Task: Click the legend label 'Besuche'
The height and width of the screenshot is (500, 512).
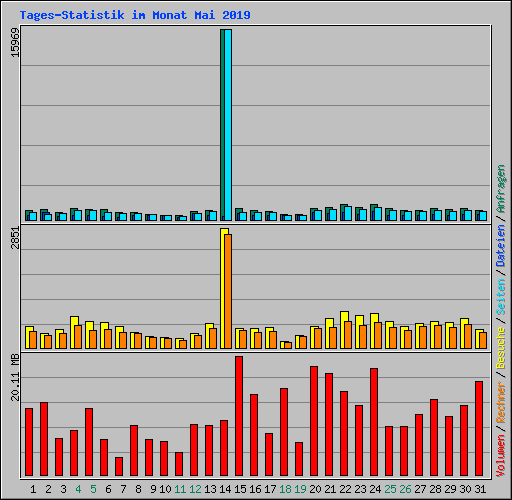Action: [501, 348]
